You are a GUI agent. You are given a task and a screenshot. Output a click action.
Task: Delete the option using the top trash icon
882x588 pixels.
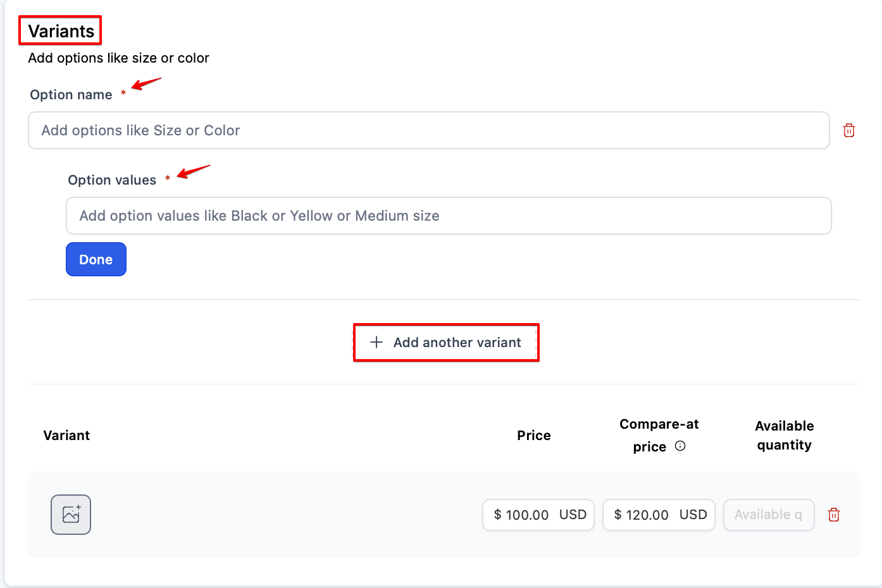[849, 130]
